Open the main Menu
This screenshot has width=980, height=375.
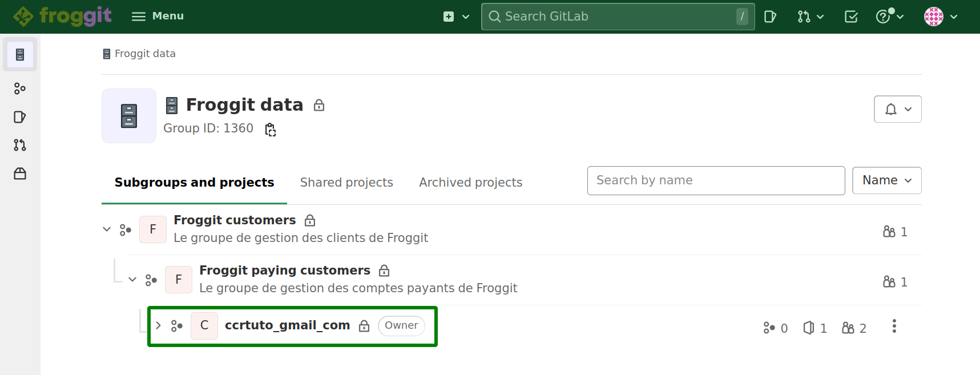pos(158,16)
